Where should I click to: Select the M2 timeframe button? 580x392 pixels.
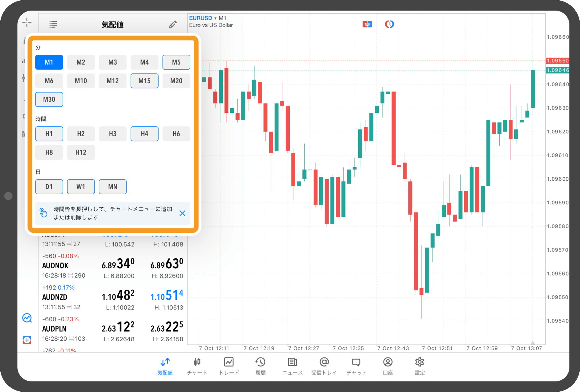(x=81, y=62)
